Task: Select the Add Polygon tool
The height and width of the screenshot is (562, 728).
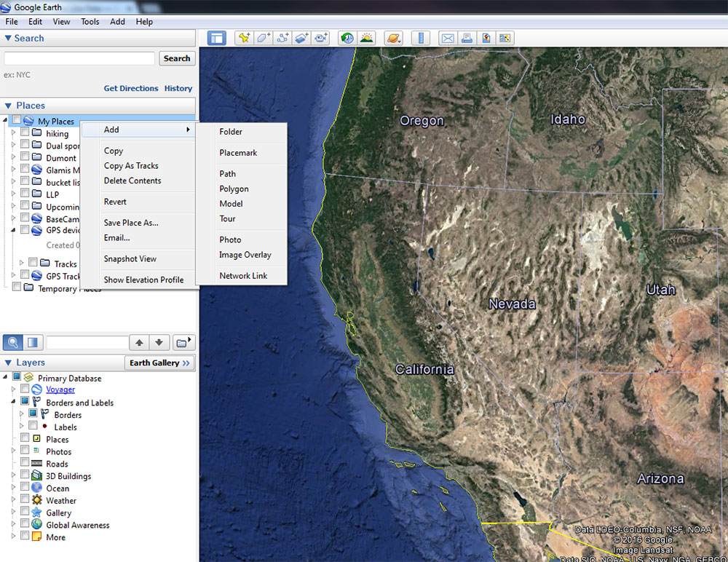Action: 263,38
